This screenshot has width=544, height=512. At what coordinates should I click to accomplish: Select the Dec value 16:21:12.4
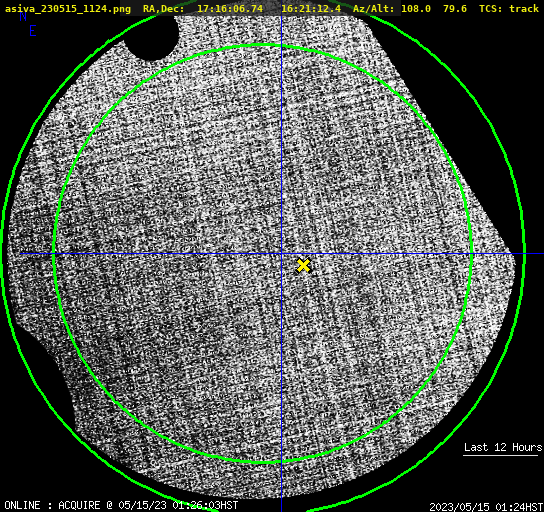click(x=311, y=8)
